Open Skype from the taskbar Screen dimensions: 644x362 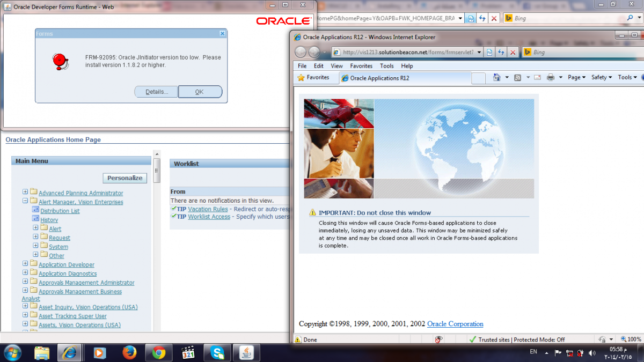217,352
